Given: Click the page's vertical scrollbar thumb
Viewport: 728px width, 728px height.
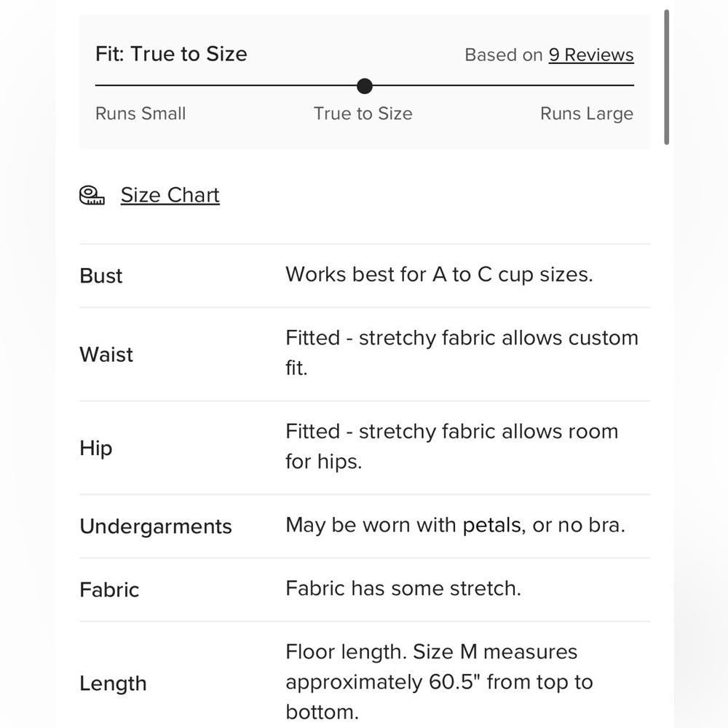Looking at the screenshot, I should point(666,77).
